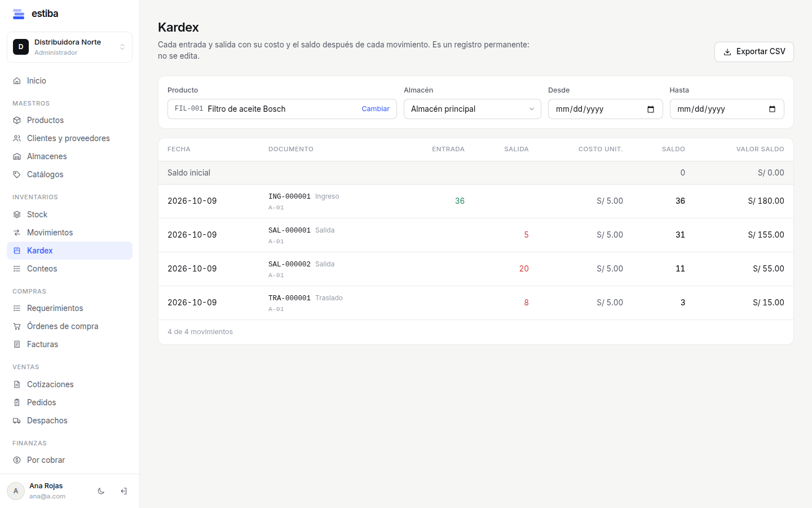This screenshot has width=812, height=508.
Task: Select document TRA-000001
Action: coord(289,298)
